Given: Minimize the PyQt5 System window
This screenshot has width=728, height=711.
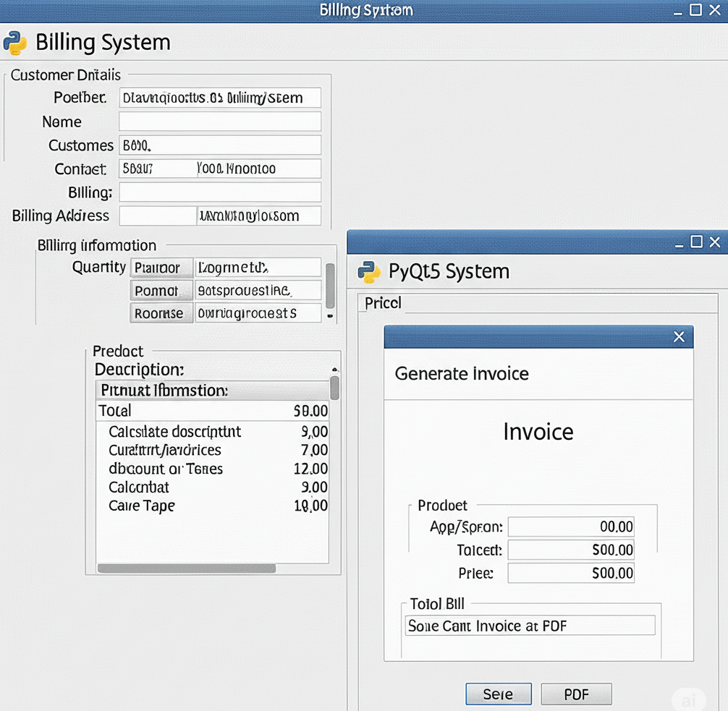Looking at the screenshot, I should [x=678, y=242].
